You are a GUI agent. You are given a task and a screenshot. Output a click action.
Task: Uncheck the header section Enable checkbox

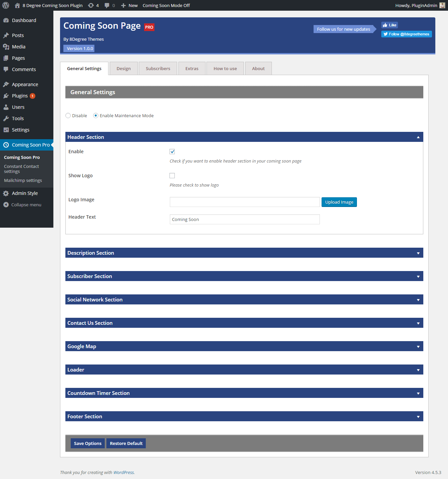coord(172,152)
